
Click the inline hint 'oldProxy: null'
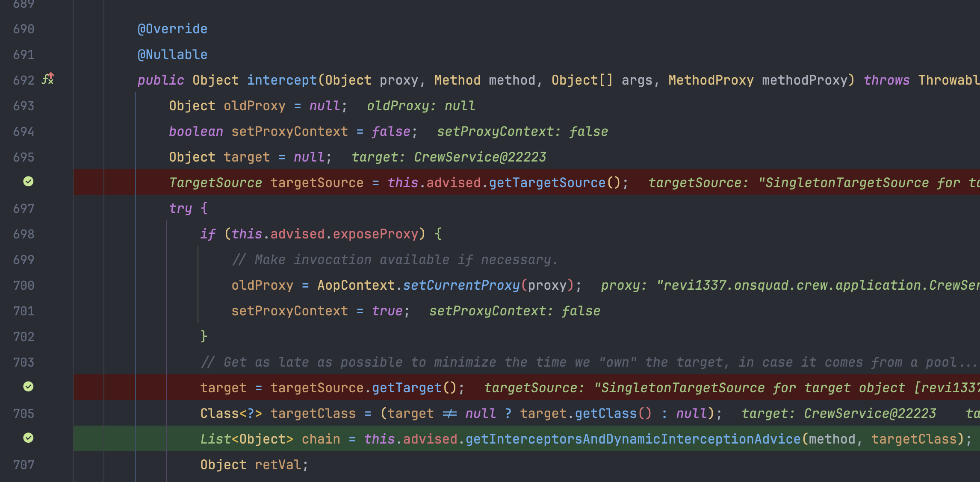pos(421,106)
